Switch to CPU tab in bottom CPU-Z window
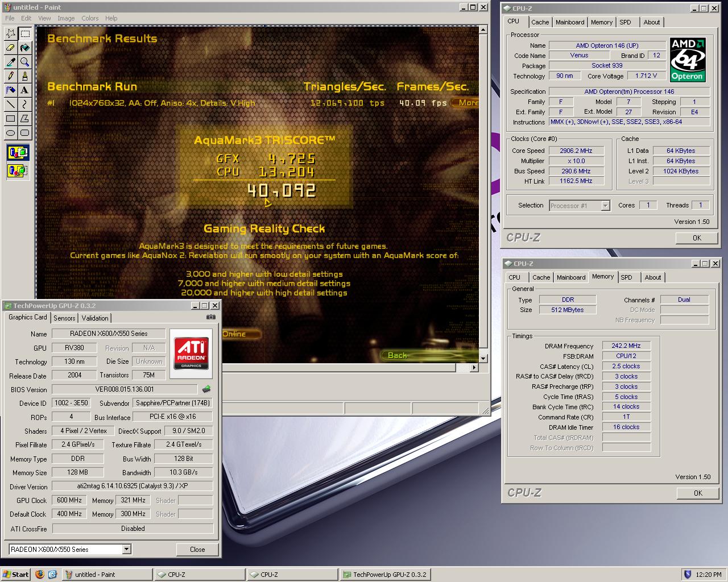728x582 pixels. [x=514, y=277]
